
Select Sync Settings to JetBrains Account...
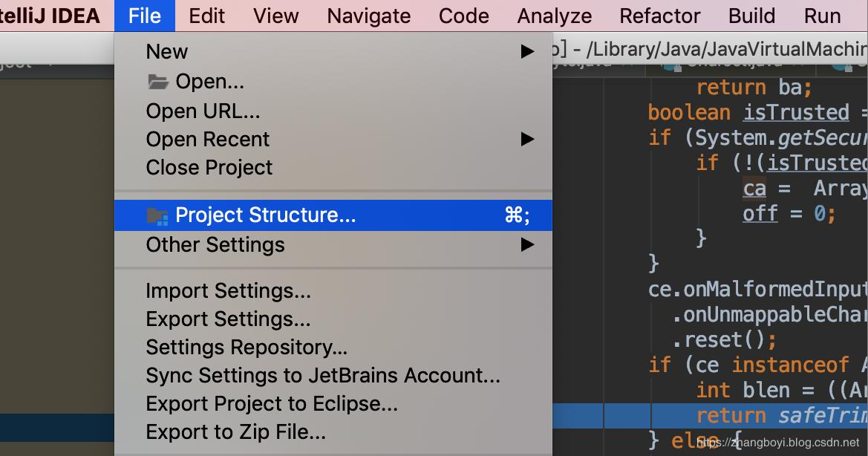pyautogui.click(x=323, y=375)
